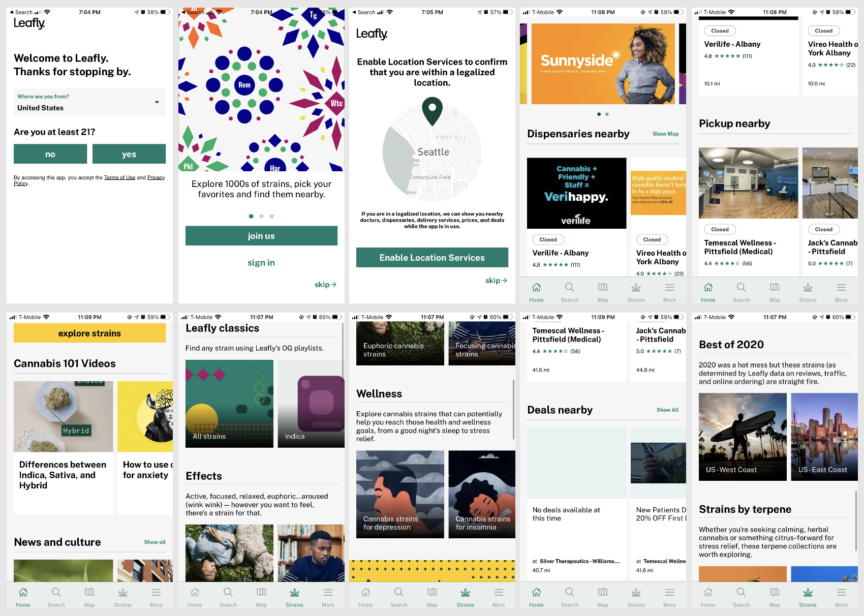This screenshot has height=616, width=864.
Task: Open the 'All strains' playlist tile
Action: coord(229,404)
